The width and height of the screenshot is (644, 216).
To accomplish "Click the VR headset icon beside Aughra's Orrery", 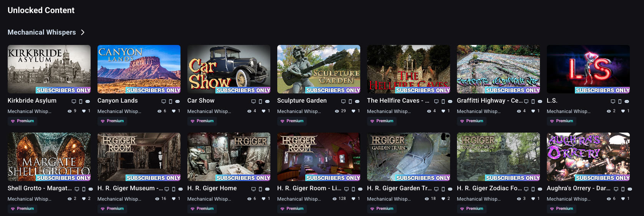I will coord(630,189).
